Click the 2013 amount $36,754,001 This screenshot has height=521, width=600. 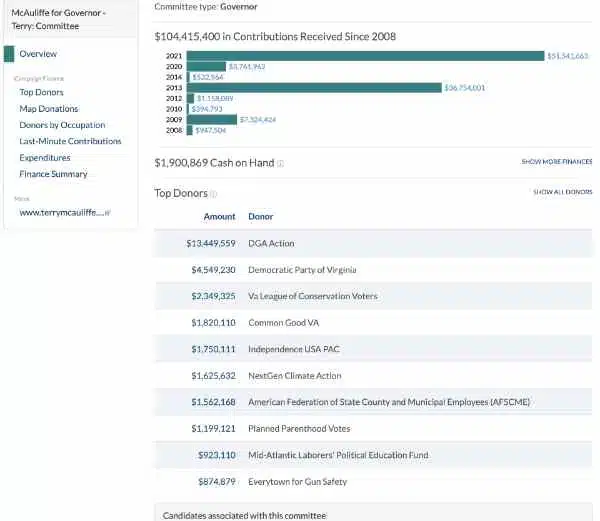coord(465,88)
